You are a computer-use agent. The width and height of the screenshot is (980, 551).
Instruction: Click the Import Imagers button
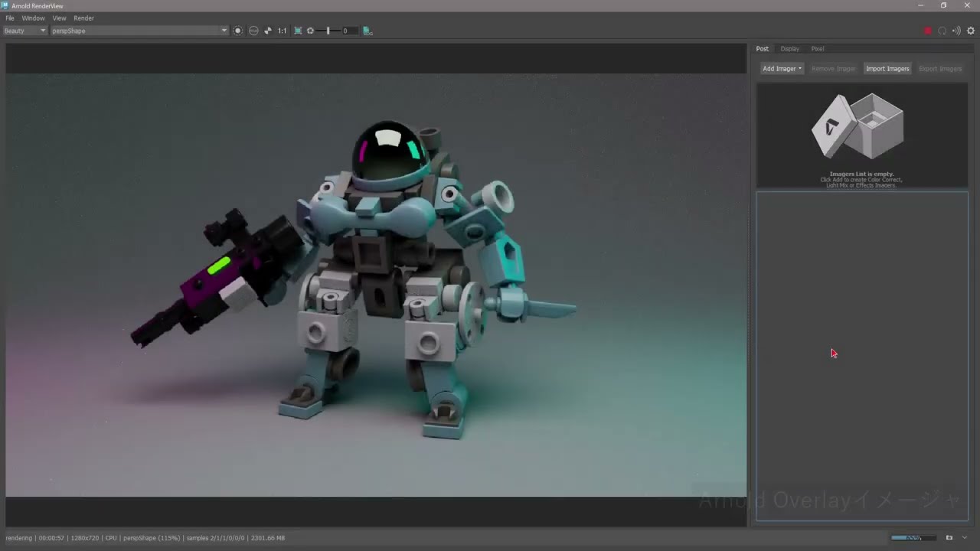click(887, 68)
